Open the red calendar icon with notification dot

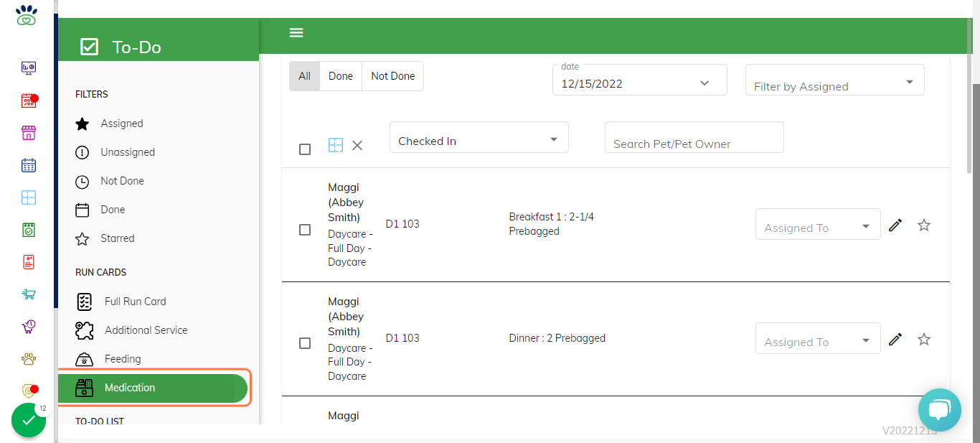[28, 101]
